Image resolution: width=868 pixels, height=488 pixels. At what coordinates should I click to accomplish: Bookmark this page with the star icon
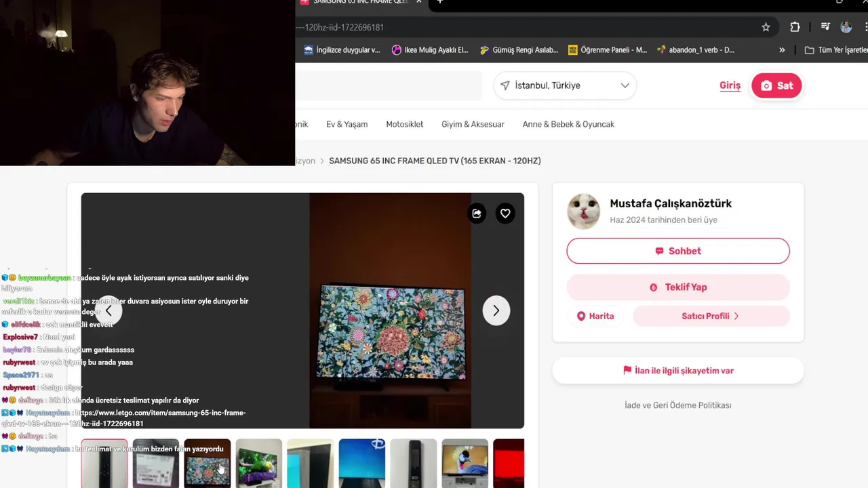(x=766, y=27)
